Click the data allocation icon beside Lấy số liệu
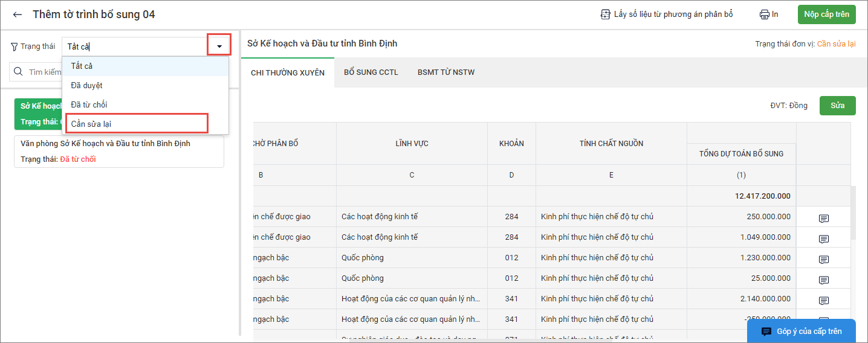The image size is (868, 343). (x=605, y=14)
